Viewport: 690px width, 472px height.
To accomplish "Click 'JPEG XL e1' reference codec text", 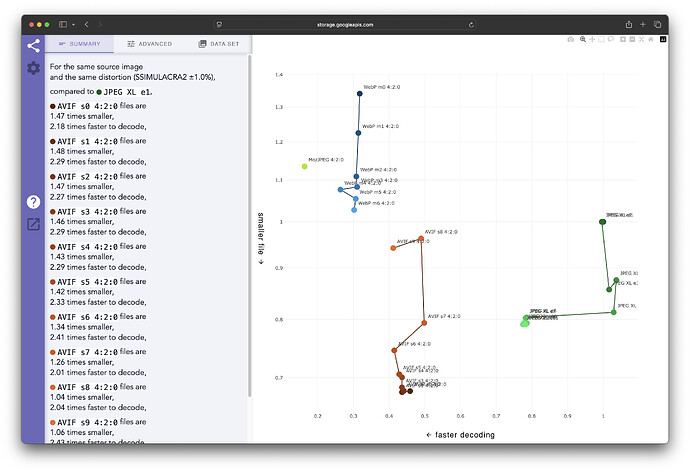I will click(x=127, y=92).
